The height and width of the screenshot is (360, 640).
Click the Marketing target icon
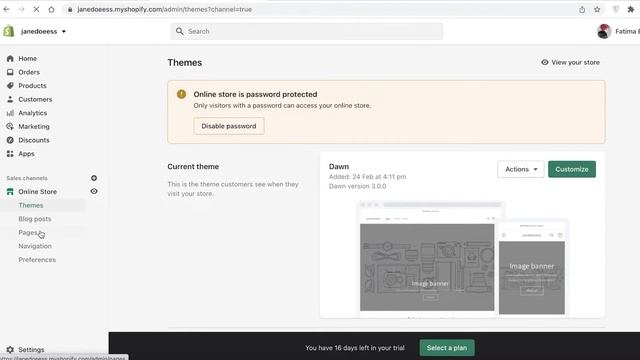pos(10,127)
